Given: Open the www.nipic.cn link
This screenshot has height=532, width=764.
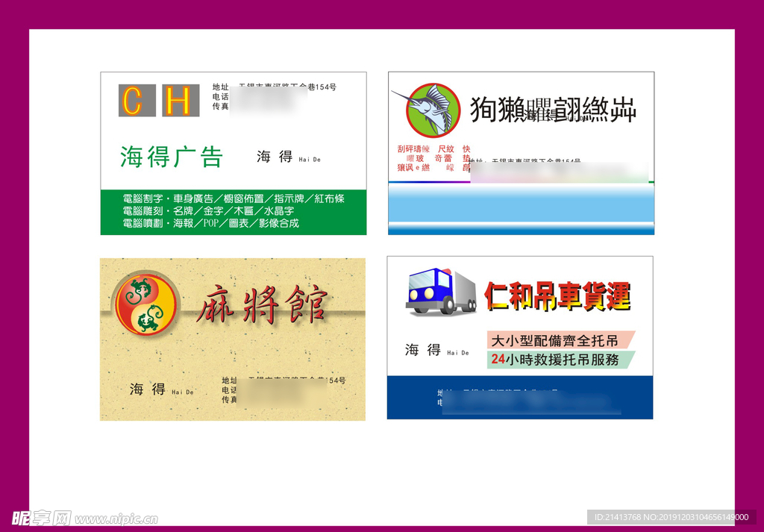Looking at the screenshot, I should 117,519.
